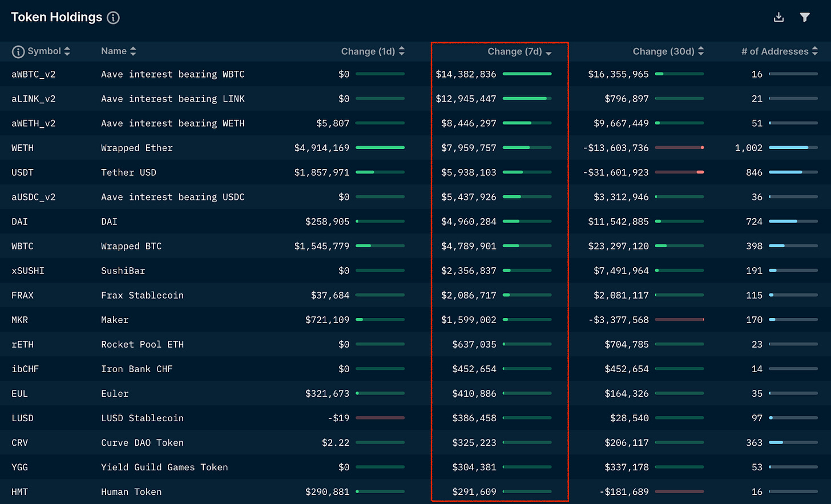Click the value $23,297,120
The width and height of the screenshot is (831, 504).
point(619,246)
